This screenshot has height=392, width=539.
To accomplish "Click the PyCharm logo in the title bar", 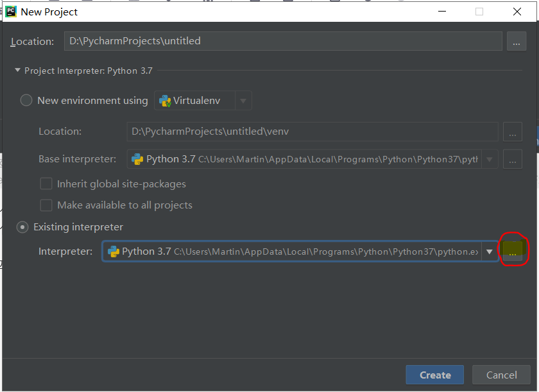I will [11, 12].
